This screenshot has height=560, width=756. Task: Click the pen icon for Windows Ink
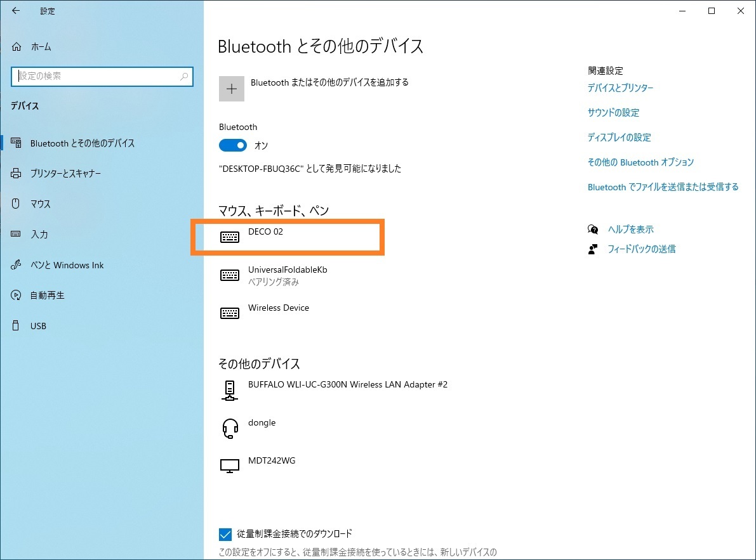[16, 264]
